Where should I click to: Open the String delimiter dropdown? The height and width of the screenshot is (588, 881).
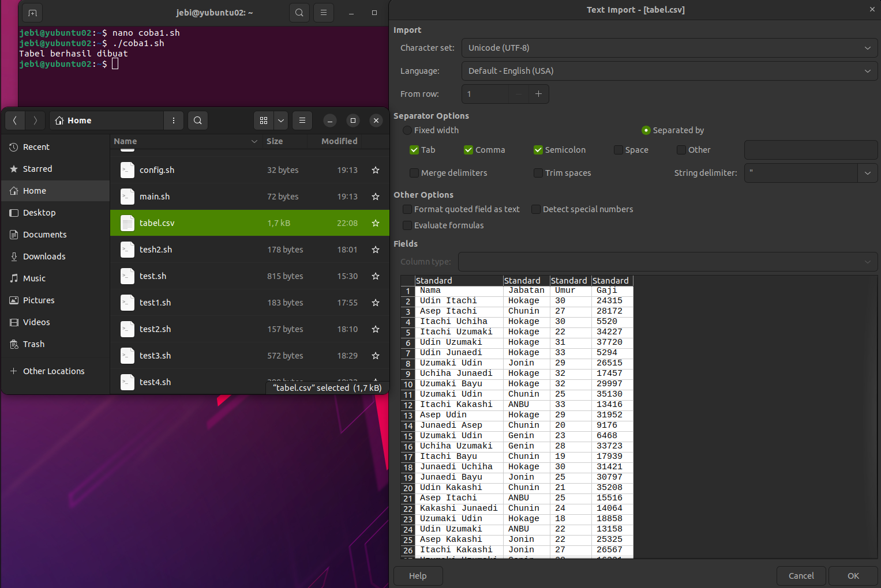(x=867, y=173)
